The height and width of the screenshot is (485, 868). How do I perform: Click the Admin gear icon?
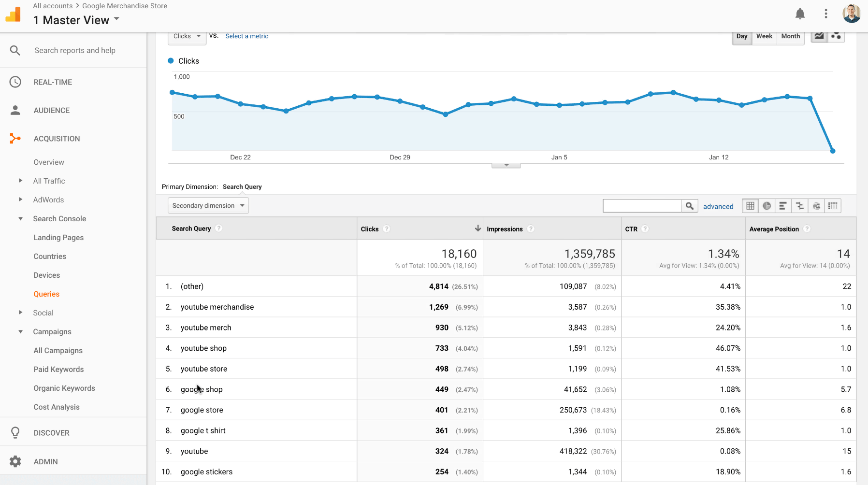click(15, 461)
